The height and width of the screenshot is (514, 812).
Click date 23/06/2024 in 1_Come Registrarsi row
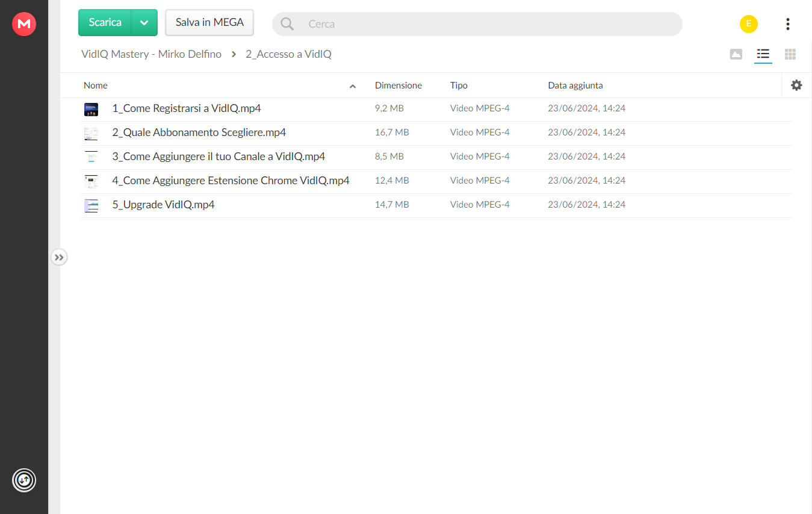[587, 108]
